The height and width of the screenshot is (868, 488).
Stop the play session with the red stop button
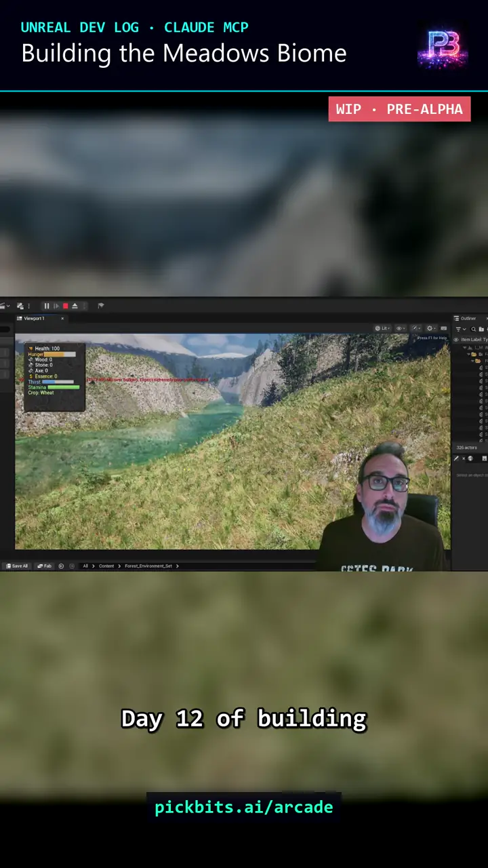[66, 306]
